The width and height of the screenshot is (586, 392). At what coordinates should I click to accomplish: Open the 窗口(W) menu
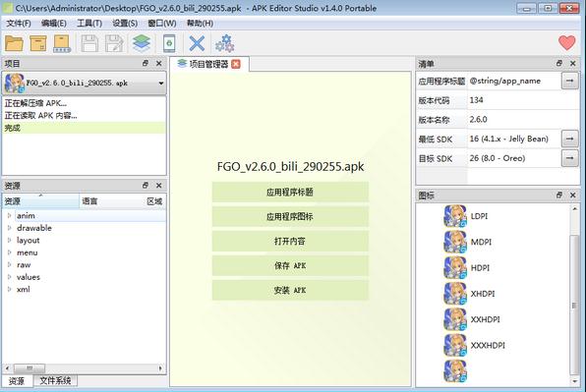(x=162, y=24)
